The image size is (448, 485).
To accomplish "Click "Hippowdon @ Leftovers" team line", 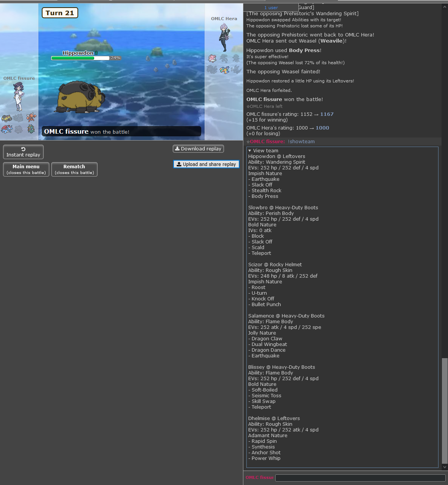I will 277,156.
